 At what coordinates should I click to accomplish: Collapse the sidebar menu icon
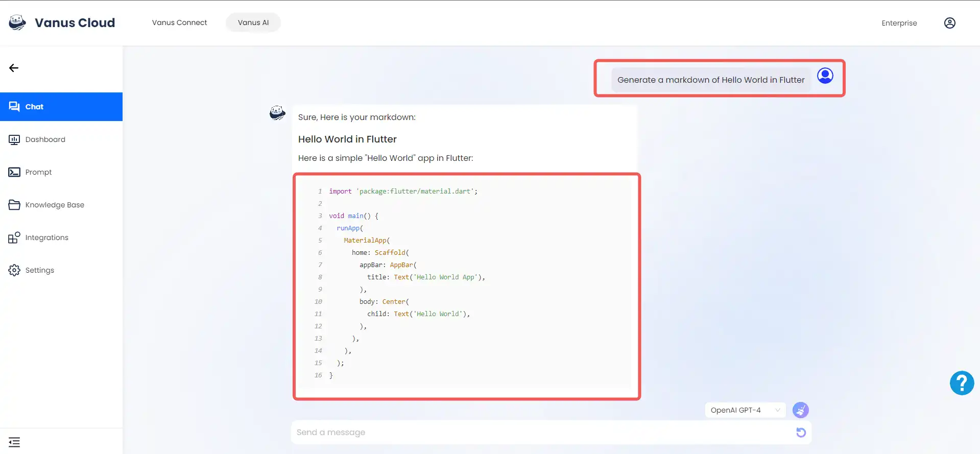14,442
